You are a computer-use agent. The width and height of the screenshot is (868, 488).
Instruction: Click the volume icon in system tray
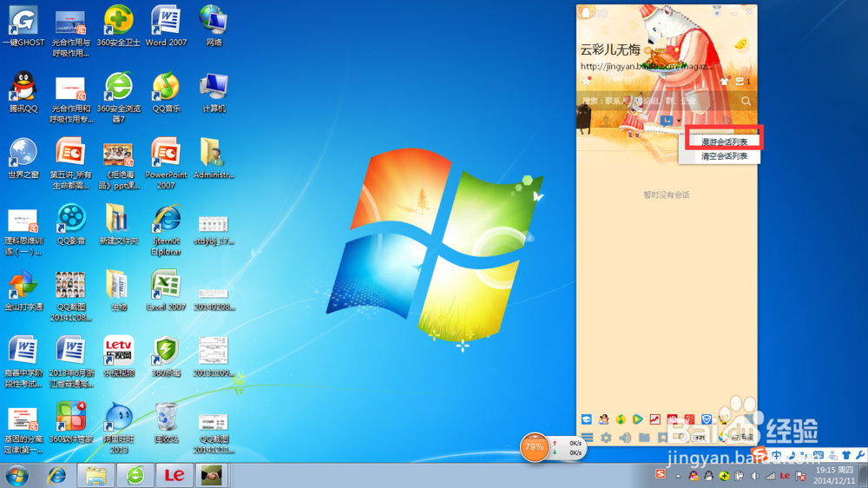[754, 476]
